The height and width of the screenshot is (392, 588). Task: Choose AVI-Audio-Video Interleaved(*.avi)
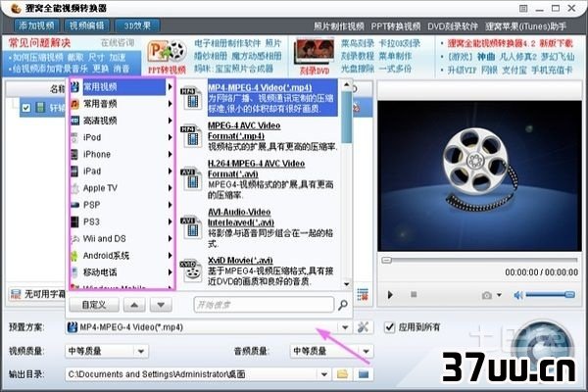(272, 227)
